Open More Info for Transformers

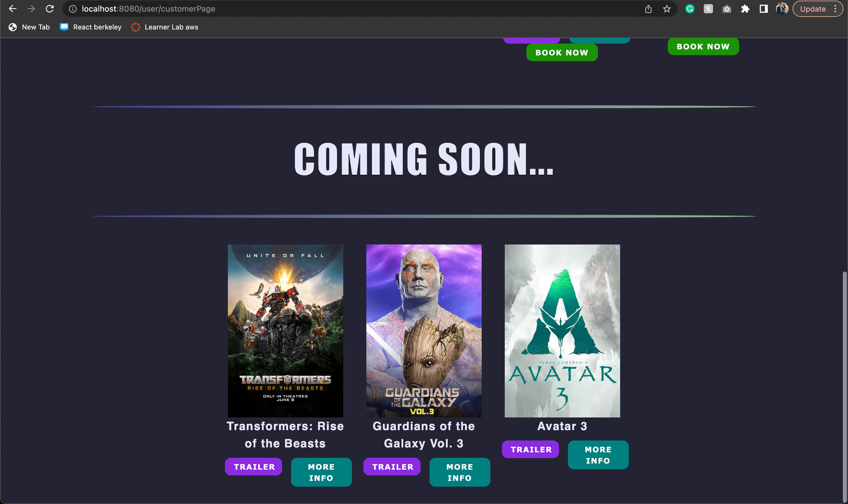point(321,472)
